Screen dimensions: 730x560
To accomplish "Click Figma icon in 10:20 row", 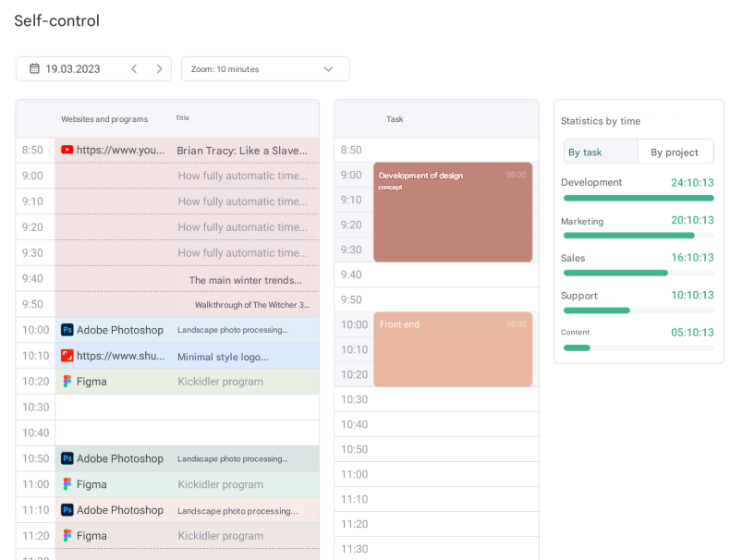I will pyautogui.click(x=67, y=382).
